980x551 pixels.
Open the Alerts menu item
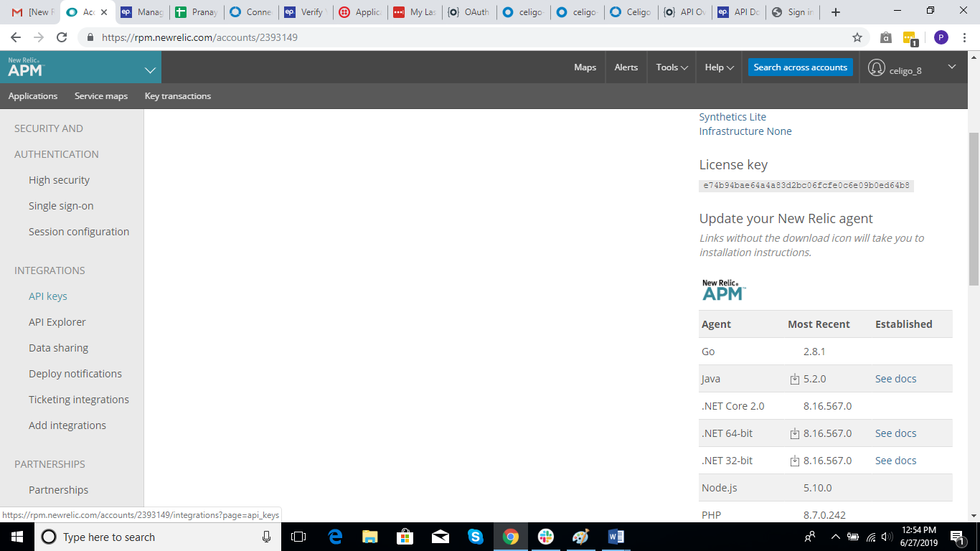[626, 67]
